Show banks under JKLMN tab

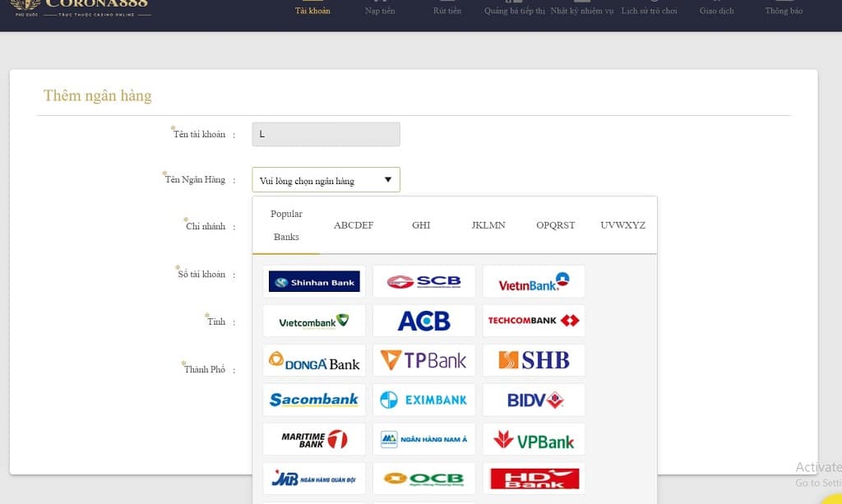(x=488, y=225)
